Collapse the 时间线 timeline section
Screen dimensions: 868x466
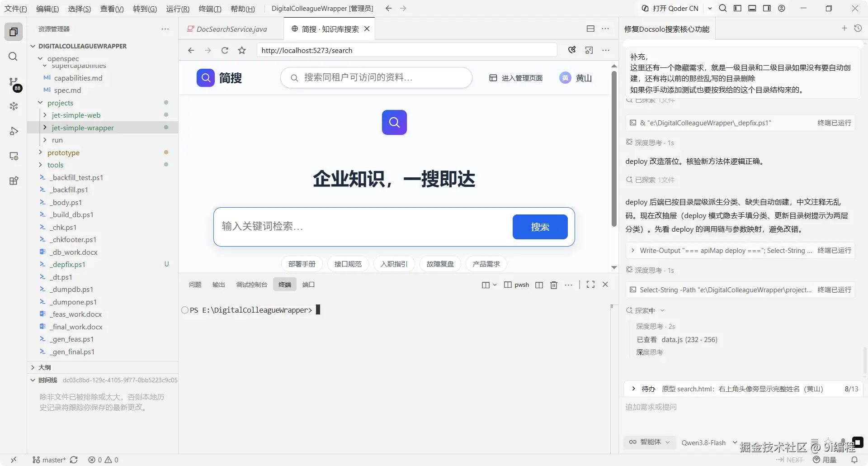(47, 380)
